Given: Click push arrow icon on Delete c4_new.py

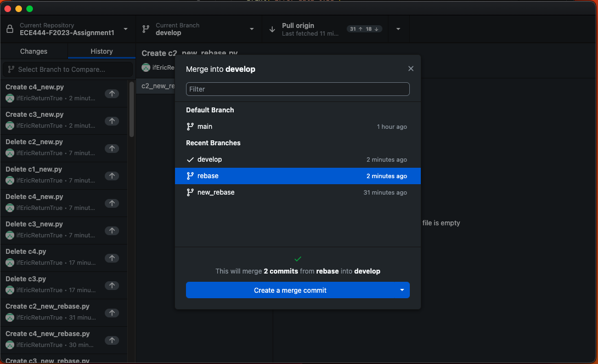Looking at the screenshot, I should 112,203.
